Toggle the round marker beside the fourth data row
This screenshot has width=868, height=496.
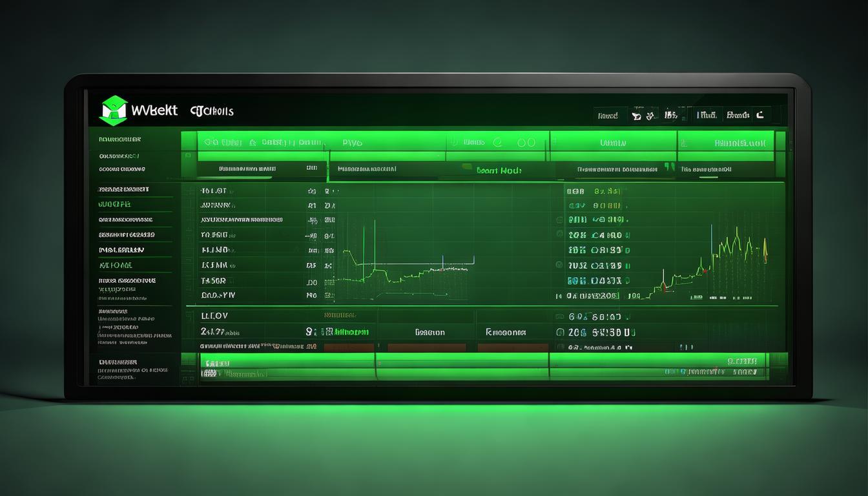click(559, 235)
